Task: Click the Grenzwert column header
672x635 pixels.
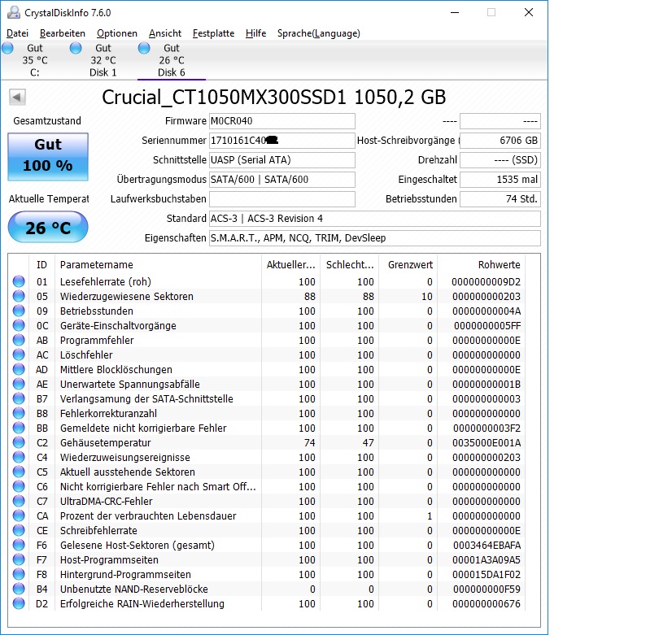Action: (x=408, y=264)
